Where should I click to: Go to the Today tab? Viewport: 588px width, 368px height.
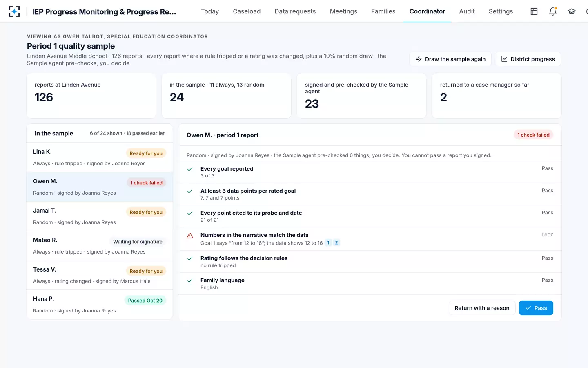click(210, 11)
